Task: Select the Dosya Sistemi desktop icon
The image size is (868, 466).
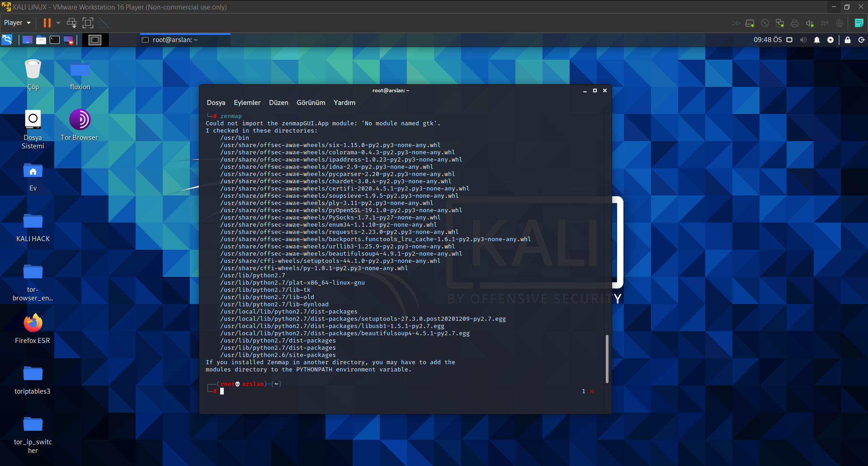Action: (33, 130)
